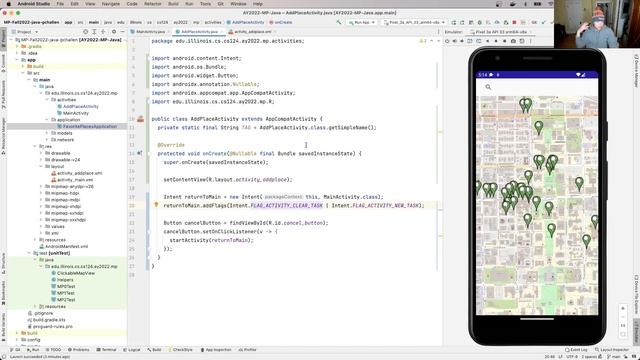Open the TODO tool window
This screenshot has width=640, height=360.
(53, 350)
